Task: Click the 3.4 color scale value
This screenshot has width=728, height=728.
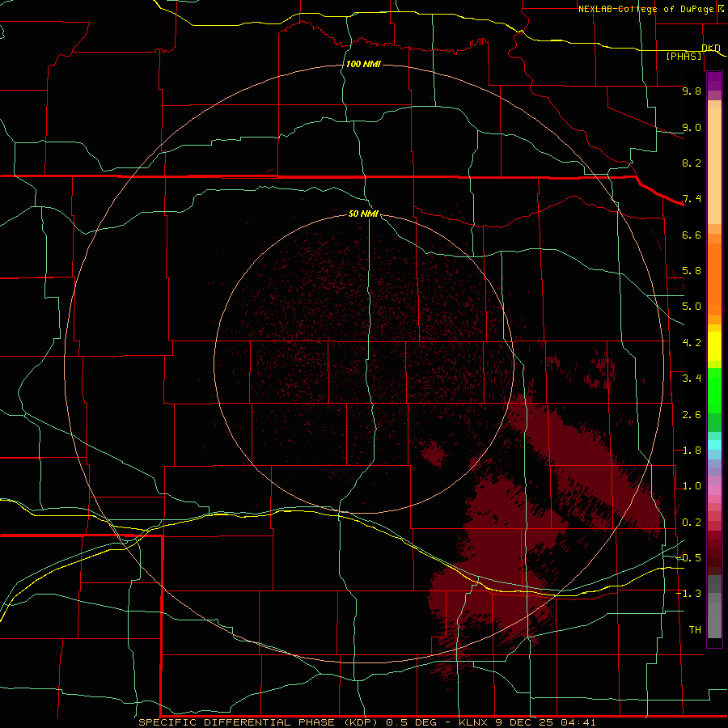Action: click(692, 379)
